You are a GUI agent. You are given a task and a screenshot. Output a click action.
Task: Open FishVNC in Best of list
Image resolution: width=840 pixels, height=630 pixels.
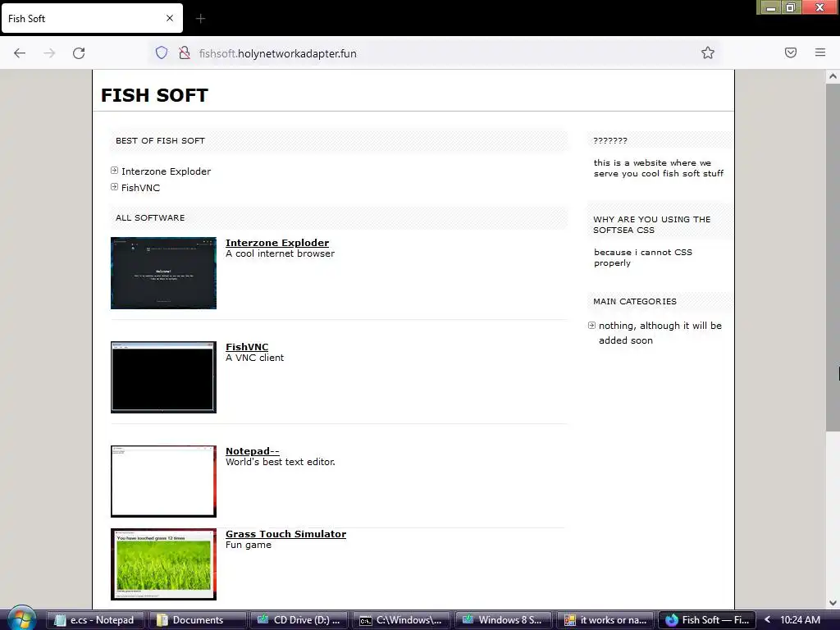[140, 188]
